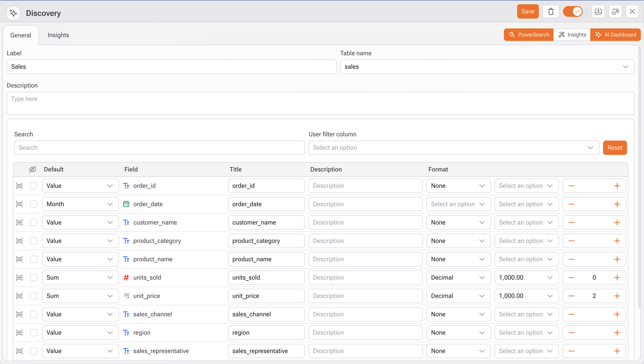Switch to the Insights tab

pyautogui.click(x=58, y=35)
